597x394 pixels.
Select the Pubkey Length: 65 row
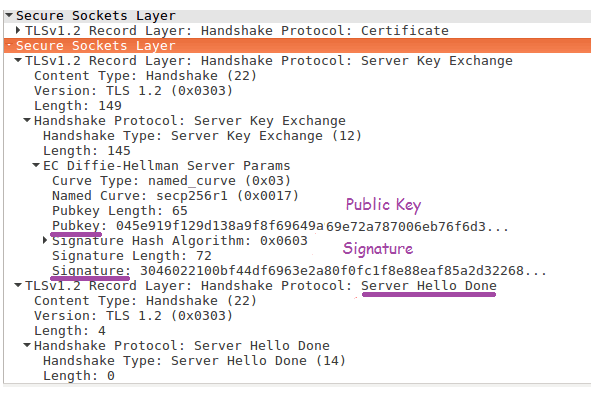(120, 211)
